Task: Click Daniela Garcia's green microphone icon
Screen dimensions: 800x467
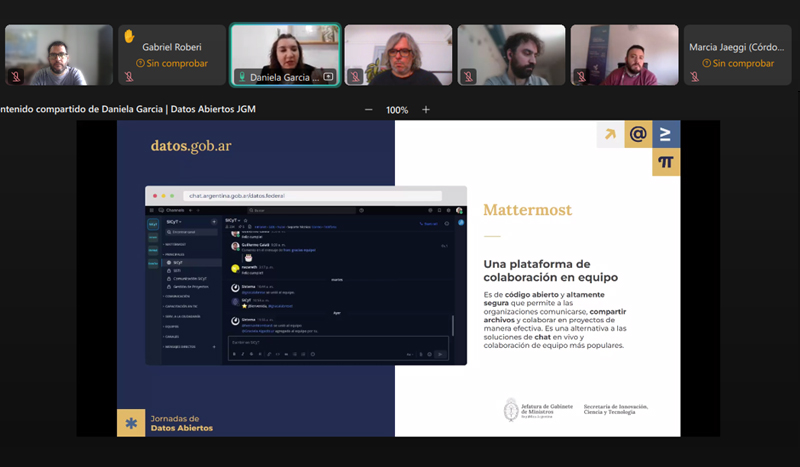Action: tap(242, 77)
